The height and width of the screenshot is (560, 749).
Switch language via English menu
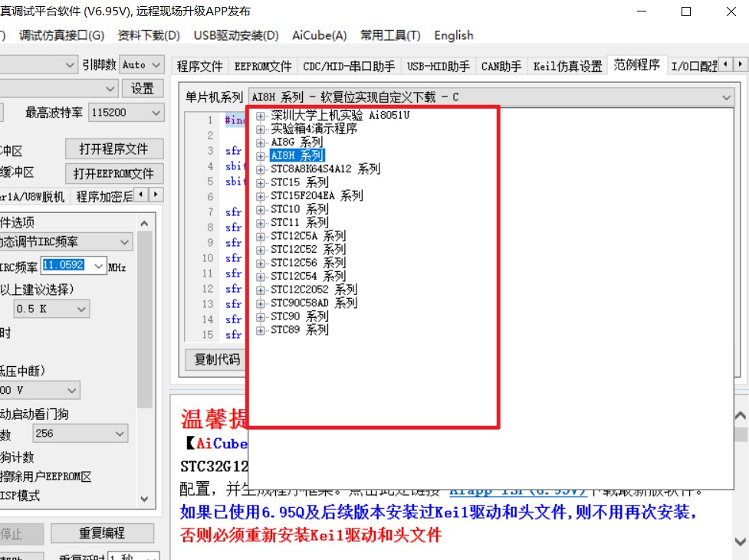pyautogui.click(x=453, y=35)
